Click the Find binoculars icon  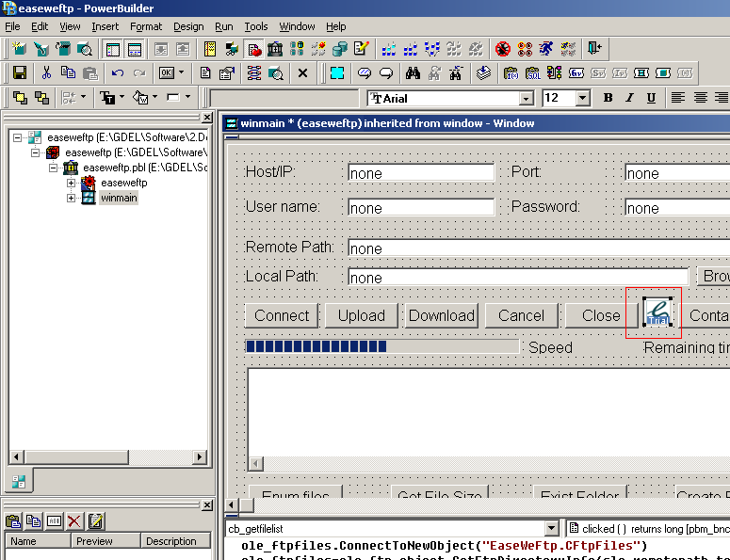[413, 73]
